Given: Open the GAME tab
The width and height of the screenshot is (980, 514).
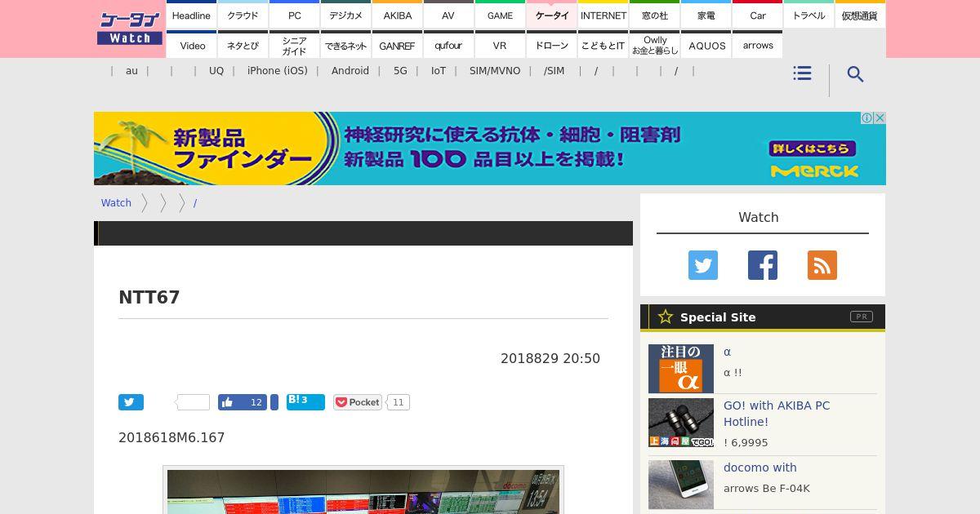Looking at the screenshot, I should tap(500, 16).
